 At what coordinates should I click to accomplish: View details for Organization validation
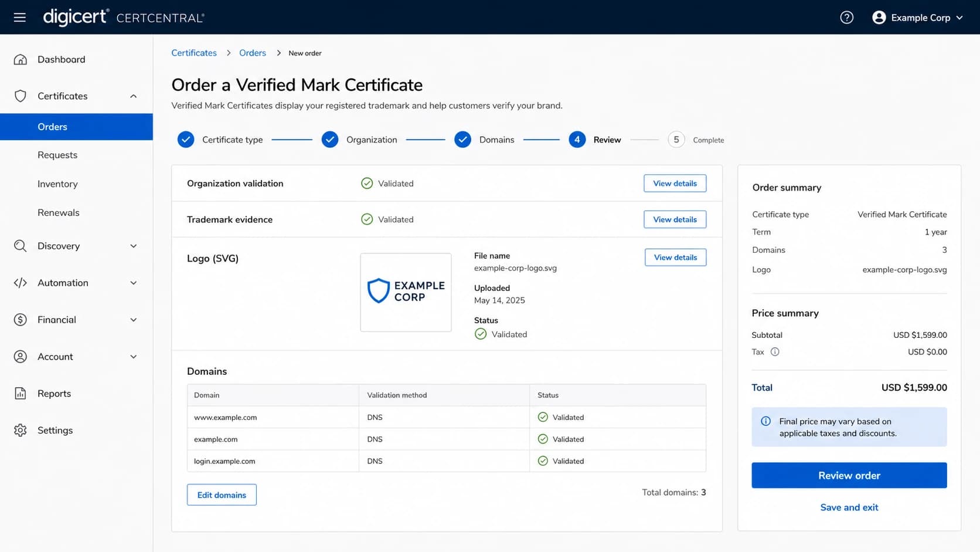tap(675, 183)
